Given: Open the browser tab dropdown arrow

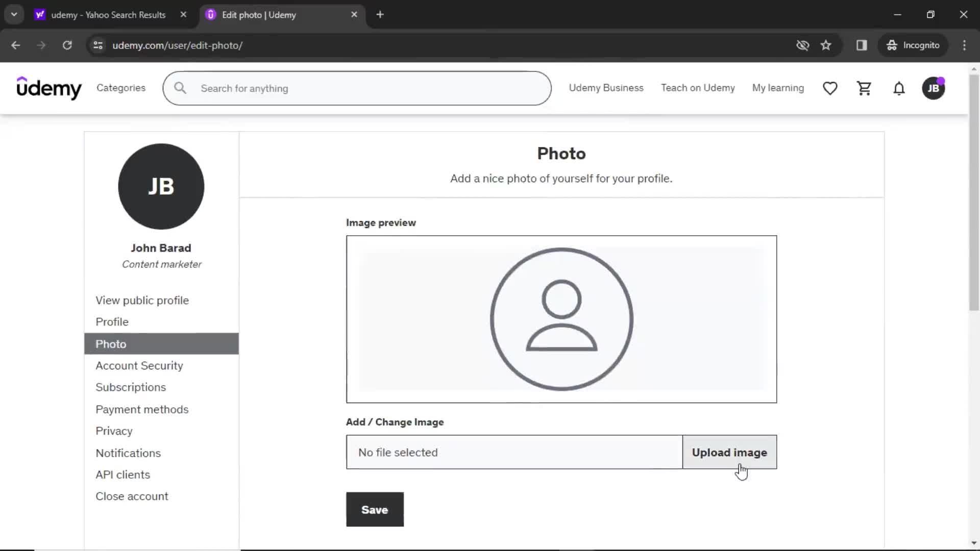Looking at the screenshot, I should 14,14.
